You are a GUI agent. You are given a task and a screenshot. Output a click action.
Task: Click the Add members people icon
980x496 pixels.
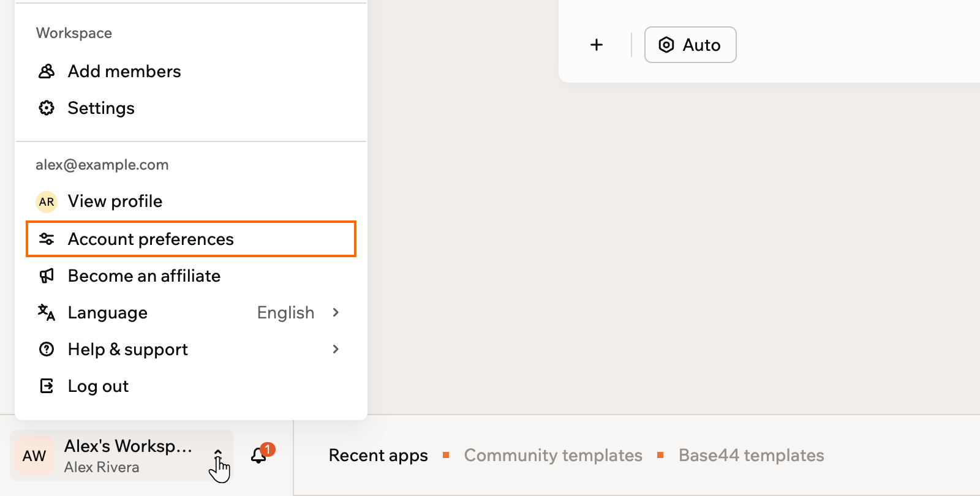coord(47,72)
